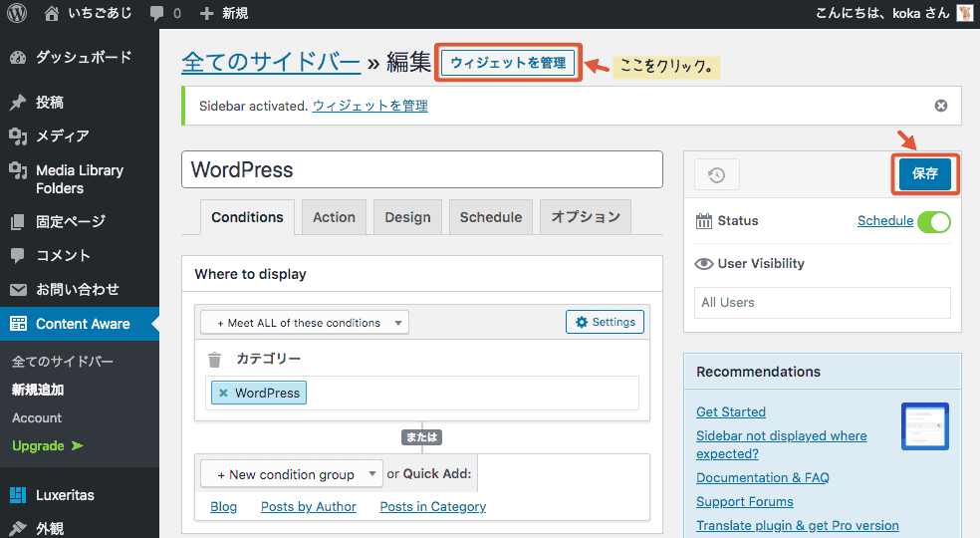Remove the WordPress category tag
The height and width of the screenshot is (538, 980).
(x=223, y=393)
